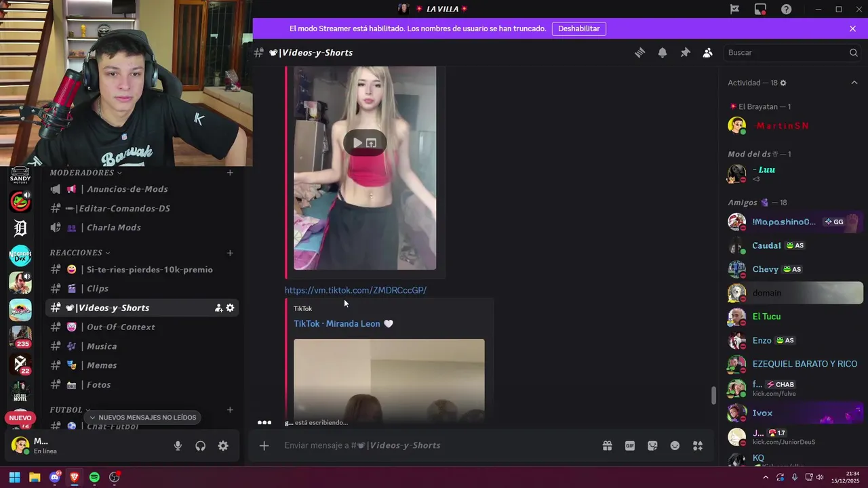The height and width of the screenshot is (488, 868).
Task: Open File Explorer from the taskbar
Action: click(x=35, y=477)
